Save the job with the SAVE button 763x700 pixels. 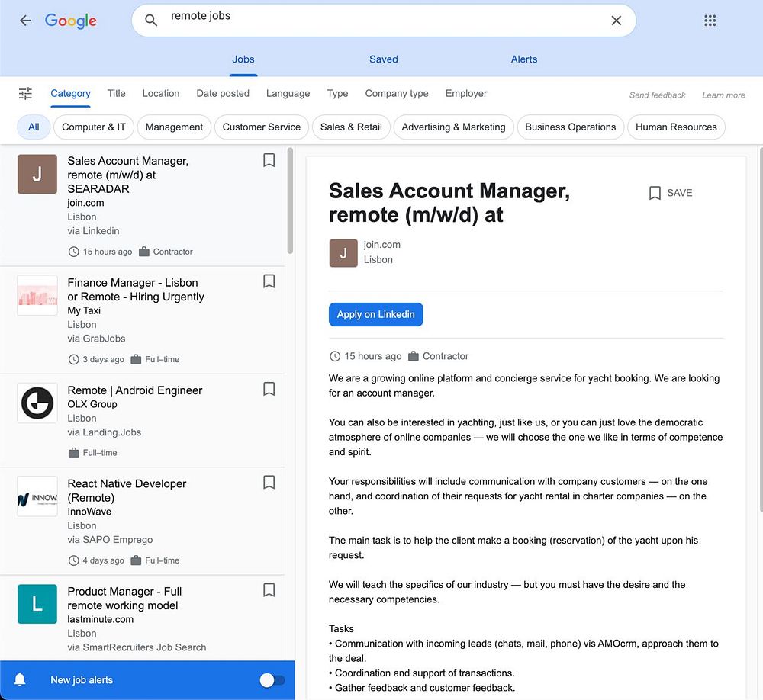pos(670,193)
